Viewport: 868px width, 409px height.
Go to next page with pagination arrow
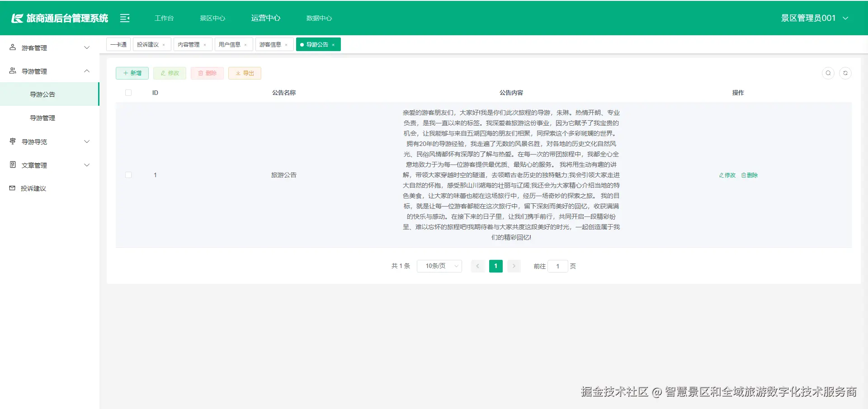pyautogui.click(x=514, y=266)
